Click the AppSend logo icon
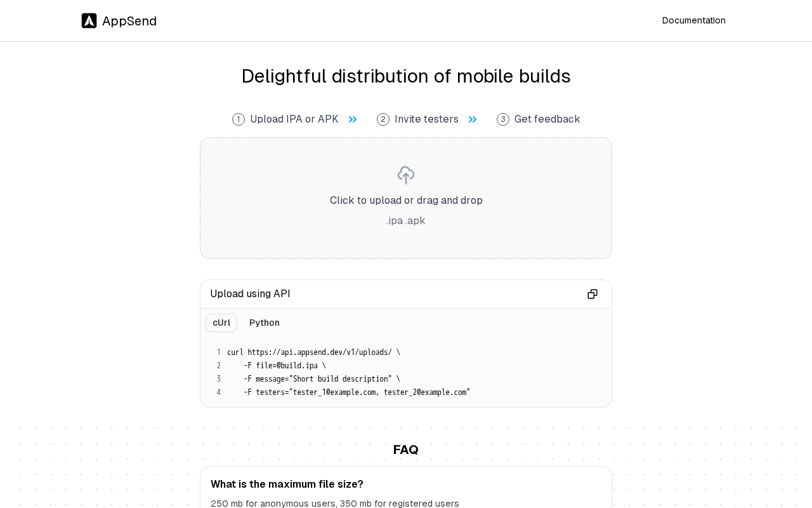 pos(89,21)
